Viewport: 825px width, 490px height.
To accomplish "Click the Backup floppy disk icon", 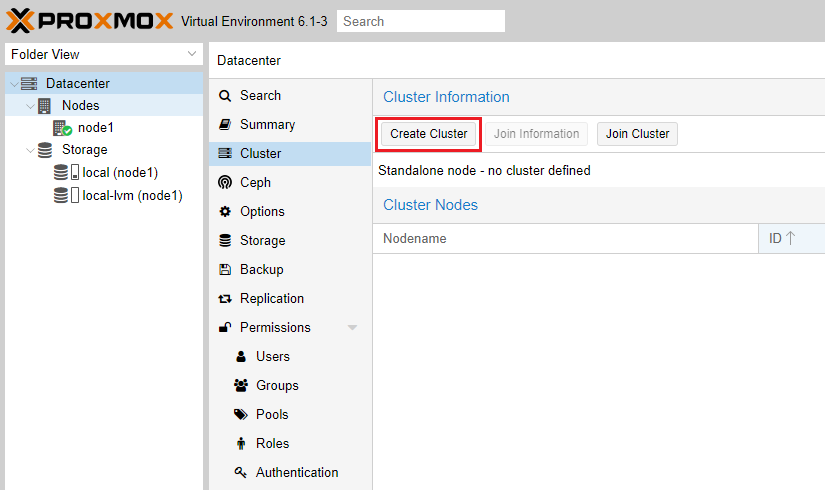I will coord(225,270).
